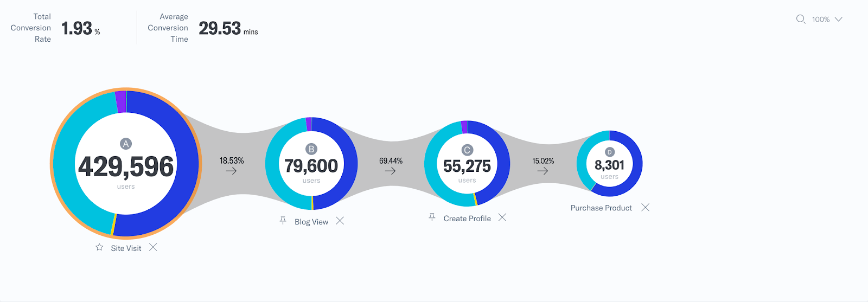Remove the Site Visit step with X
868x302 pixels.
tap(153, 247)
